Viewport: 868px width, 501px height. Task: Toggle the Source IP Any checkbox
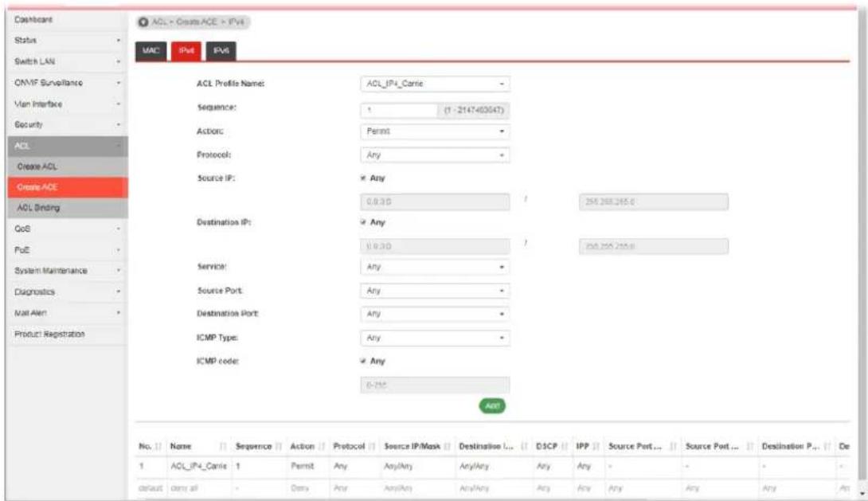[x=363, y=178]
